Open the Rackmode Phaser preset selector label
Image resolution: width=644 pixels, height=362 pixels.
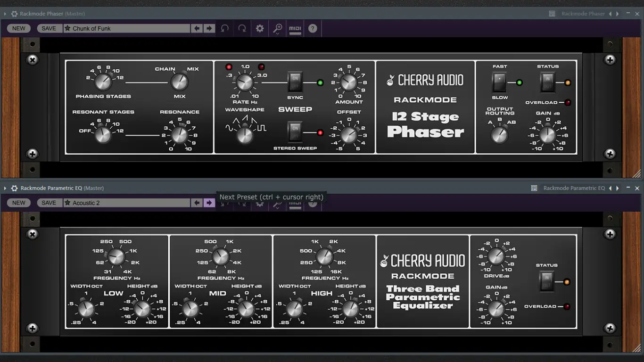tap(583, 14)
